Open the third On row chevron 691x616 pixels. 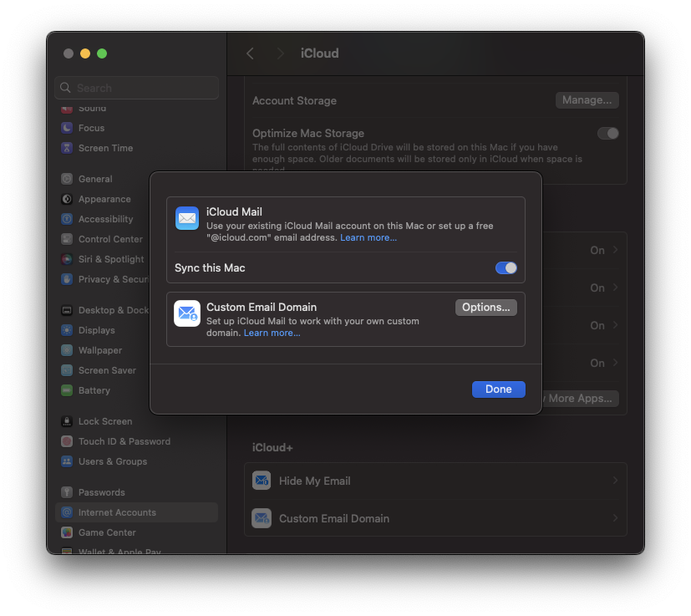[x=615, y=325]
